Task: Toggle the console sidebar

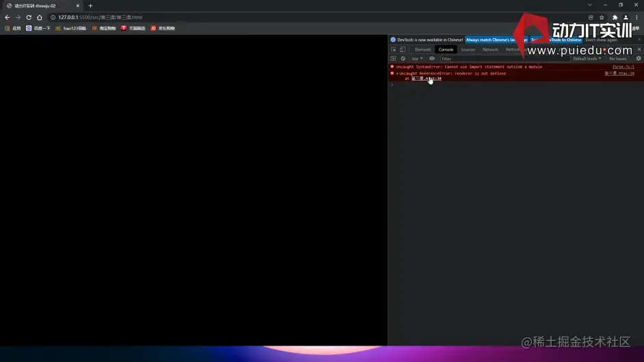Action: pyautogui.click(x=393, y=59)
